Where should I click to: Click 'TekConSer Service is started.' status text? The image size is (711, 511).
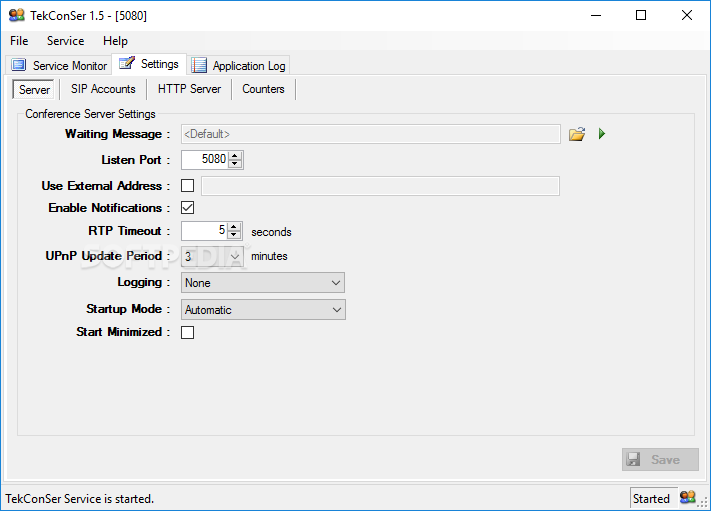tap(79, 498)
